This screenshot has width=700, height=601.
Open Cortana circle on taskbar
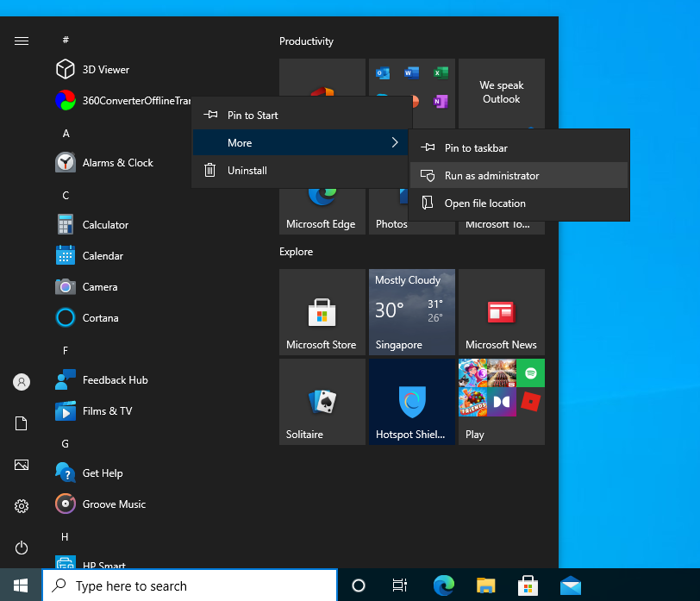click(359, 585)
